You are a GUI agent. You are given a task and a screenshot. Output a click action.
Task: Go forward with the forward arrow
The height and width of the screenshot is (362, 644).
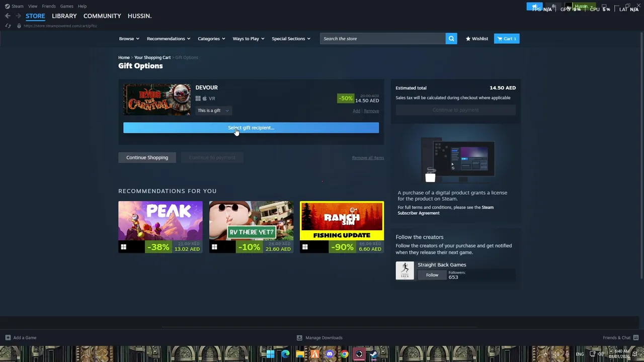pyautogui.click(x=18, y=16)
